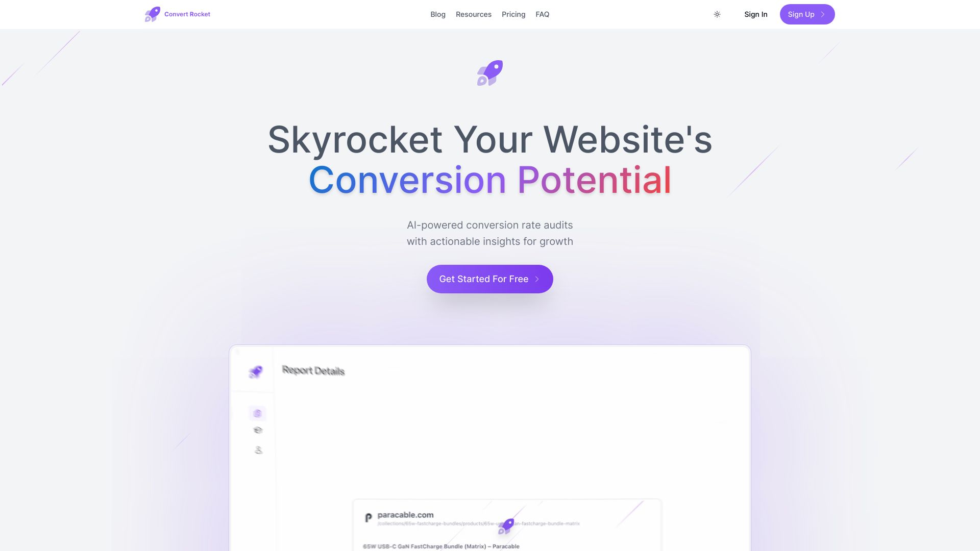Click the rocket icon hero section
The height and width of the screenshot is (551, 980).
point(489,72)
